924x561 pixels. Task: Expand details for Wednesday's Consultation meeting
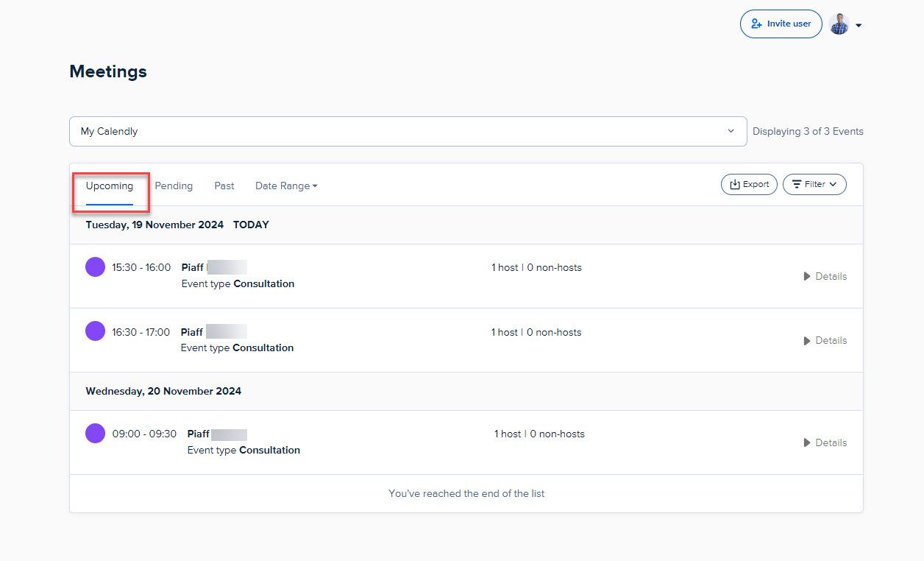(825, 442)
